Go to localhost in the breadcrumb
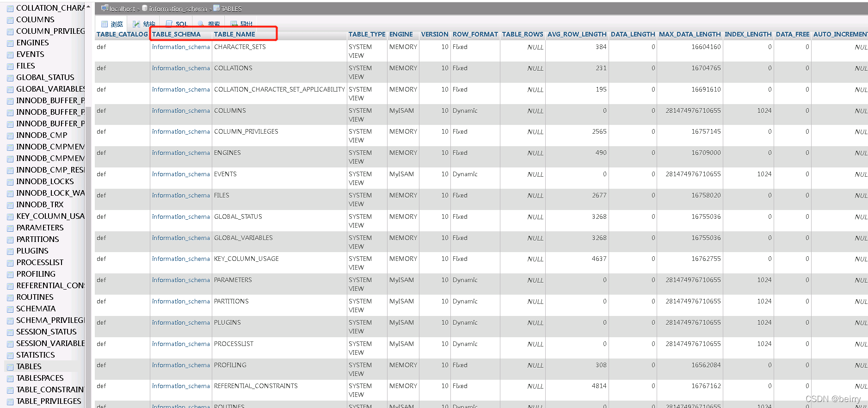868x408 pixels. [122, 9]
